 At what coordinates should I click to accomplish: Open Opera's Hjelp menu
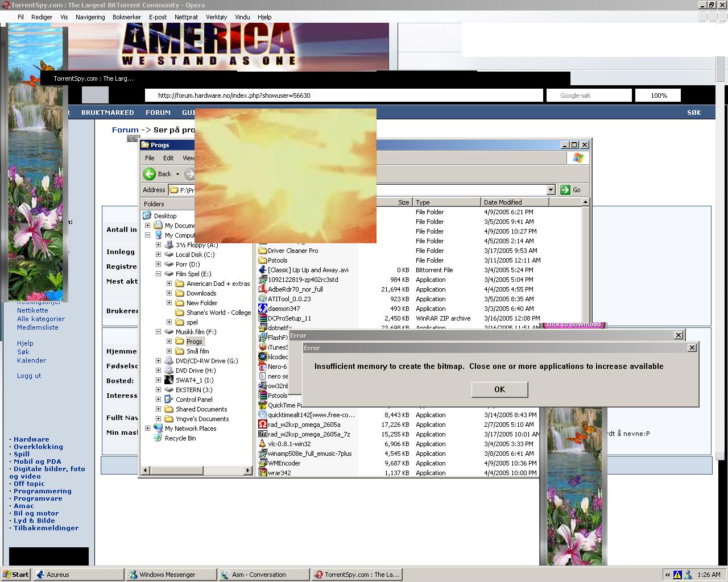tap(264, 17)
